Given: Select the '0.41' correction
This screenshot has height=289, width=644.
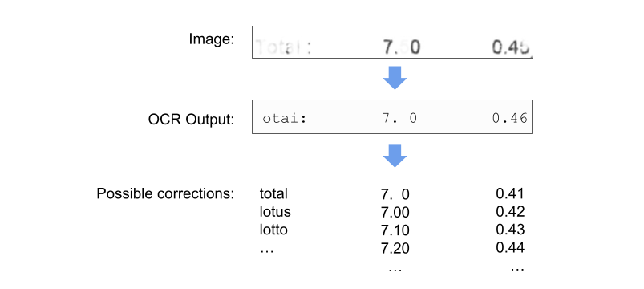Looking at the screenshot, I should click(510, 193).
